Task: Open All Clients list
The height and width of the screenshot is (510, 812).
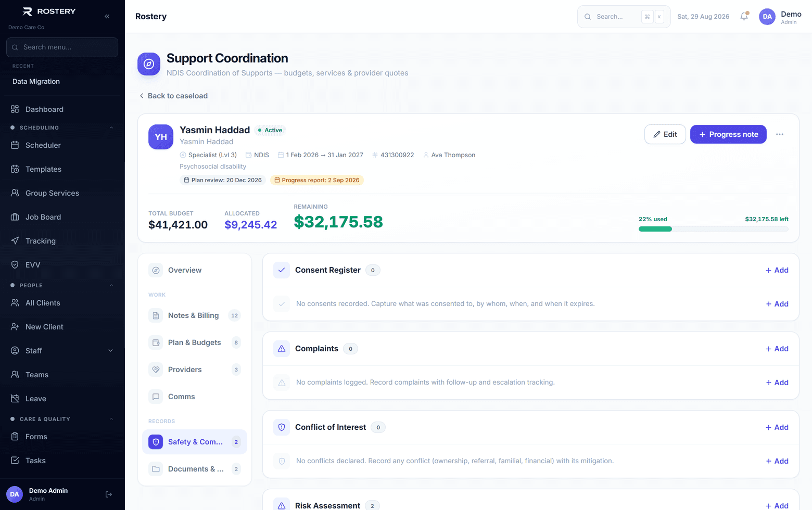Action: pyautogui.click(x=62, y=303)
